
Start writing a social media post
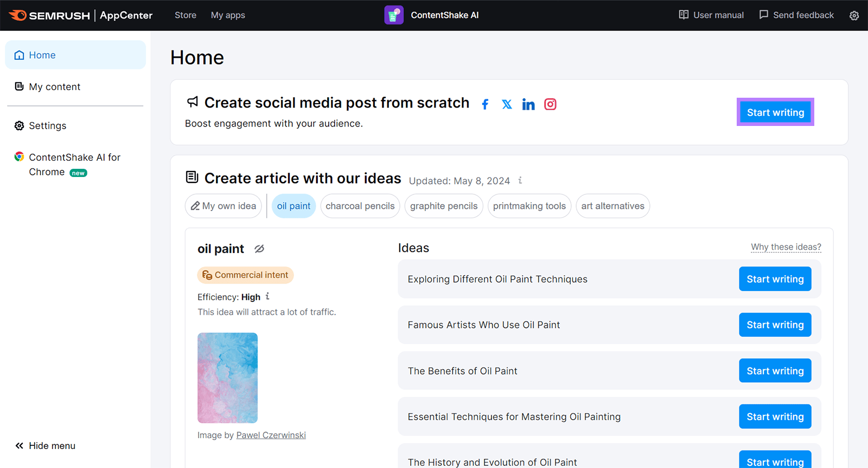click(x=775, y=112)
